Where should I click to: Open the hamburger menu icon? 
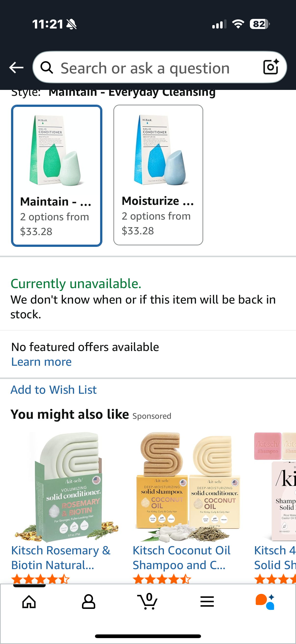[x=207, y=602]
